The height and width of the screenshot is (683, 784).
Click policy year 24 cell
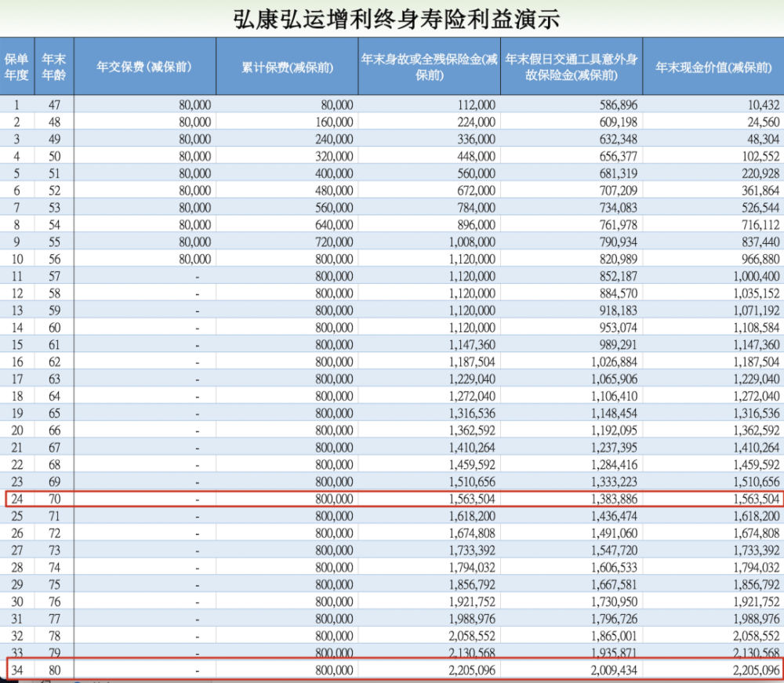pyautogui.click(x=17, y=499)
